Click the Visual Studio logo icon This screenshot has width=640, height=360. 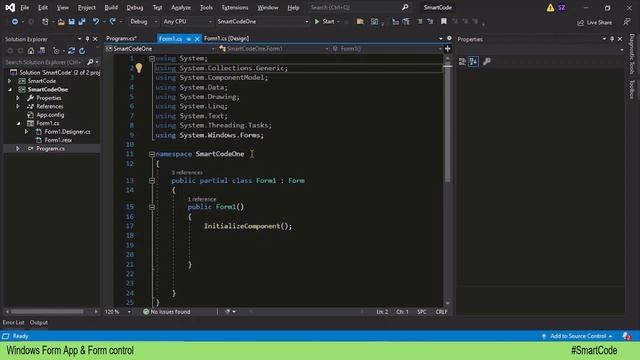point(10,7)
